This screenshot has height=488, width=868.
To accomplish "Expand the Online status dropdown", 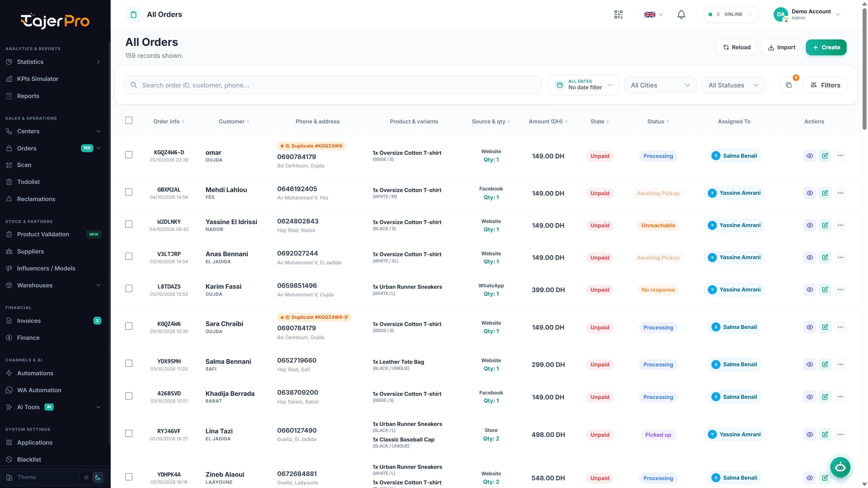I will (x=731, y=14).
